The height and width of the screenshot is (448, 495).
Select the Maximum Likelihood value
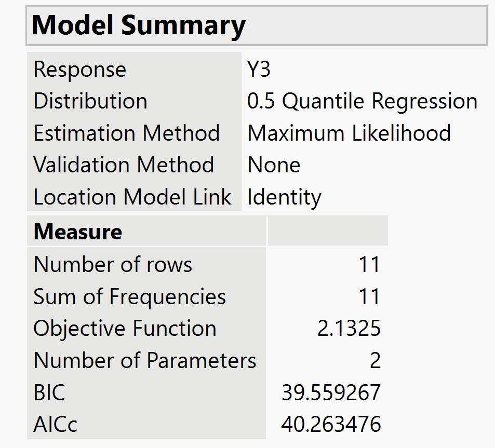[349, 133]
